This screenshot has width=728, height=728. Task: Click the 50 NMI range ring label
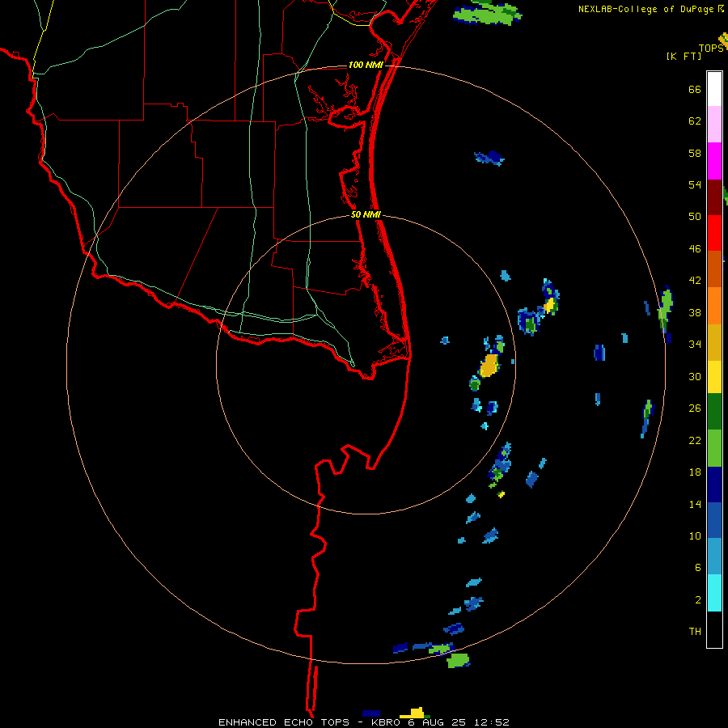coord(366,214)
